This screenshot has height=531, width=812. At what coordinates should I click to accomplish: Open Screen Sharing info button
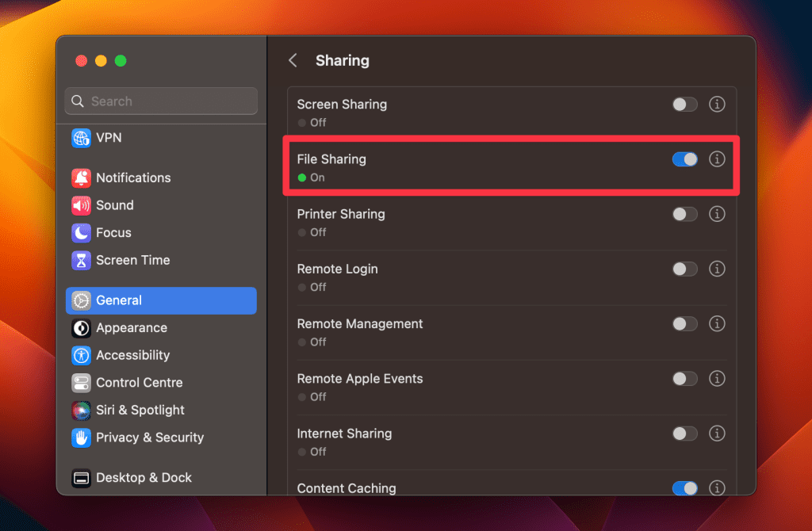tap(717, 105)
